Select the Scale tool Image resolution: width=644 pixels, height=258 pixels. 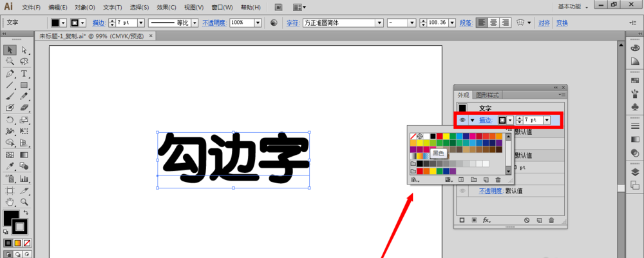click(x=24, y=120)
